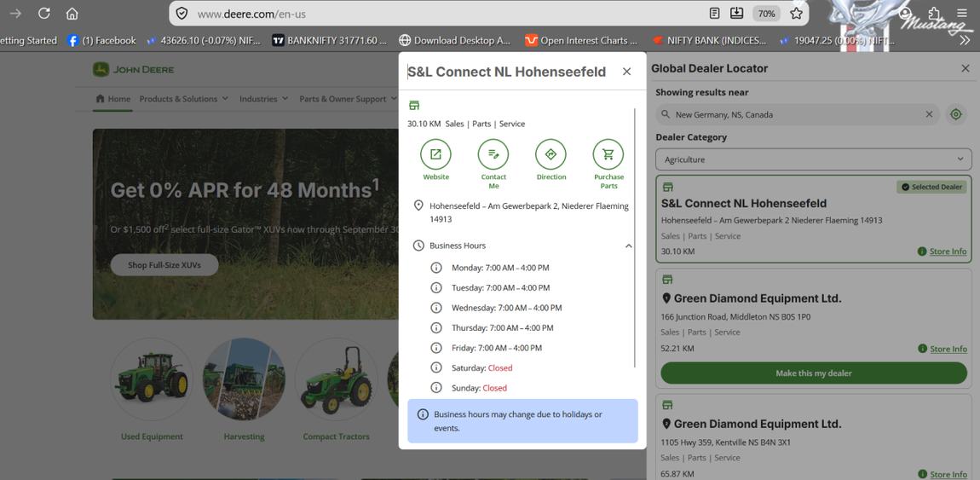
Task: Open Open Interest Charts bookmark
Action: 581,41
